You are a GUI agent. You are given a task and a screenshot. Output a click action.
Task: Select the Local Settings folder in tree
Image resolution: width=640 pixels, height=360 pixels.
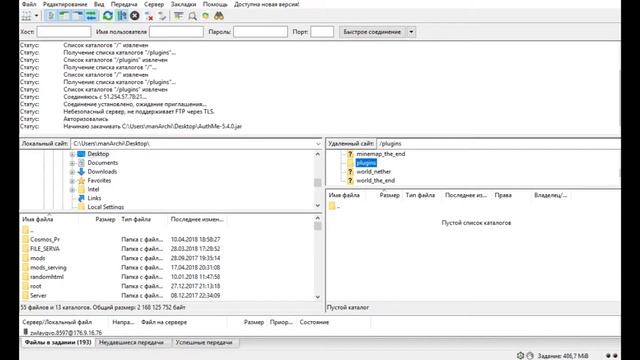tap(105, 207)
